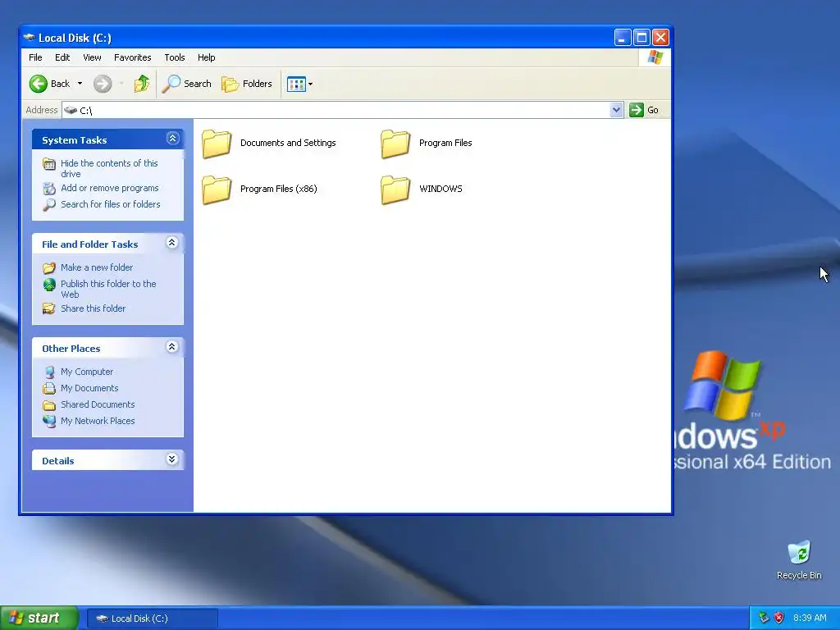Open the File menu
Viewport: 840px width, 630px height.
pos(35,57)
